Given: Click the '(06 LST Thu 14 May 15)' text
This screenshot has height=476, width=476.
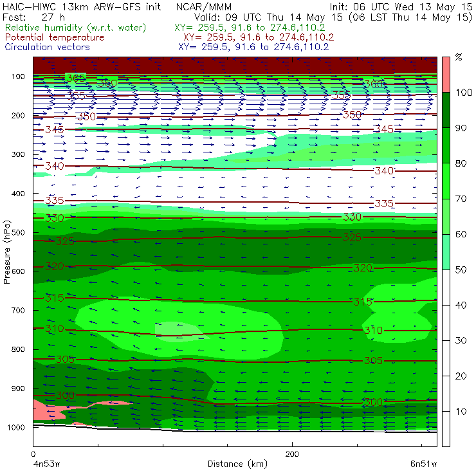Looking at the screenshot, I should point(411,17).
